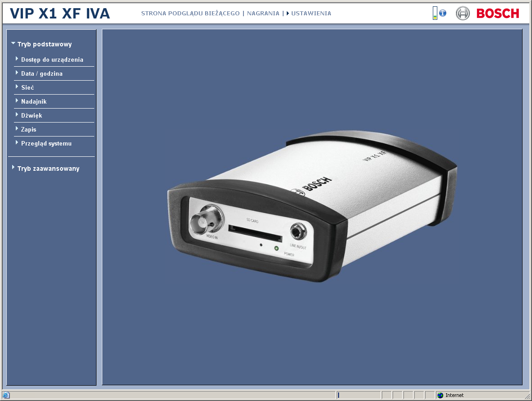
Task: Go to Dźwięk settings
Action: (x=32, y=115)
